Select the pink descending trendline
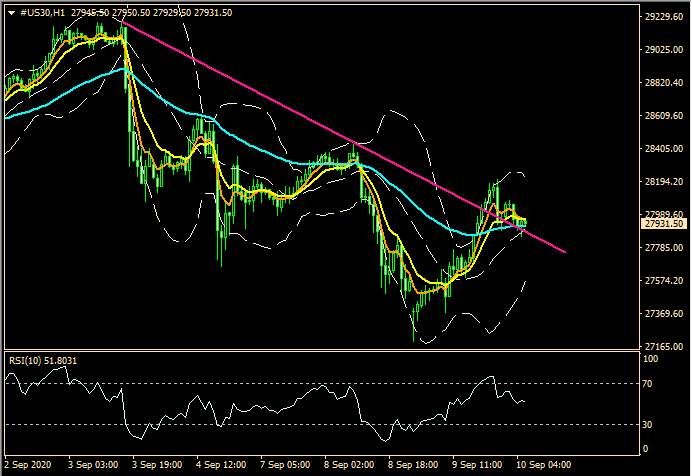This screenshot has width=692, height=476. point(344,137)
